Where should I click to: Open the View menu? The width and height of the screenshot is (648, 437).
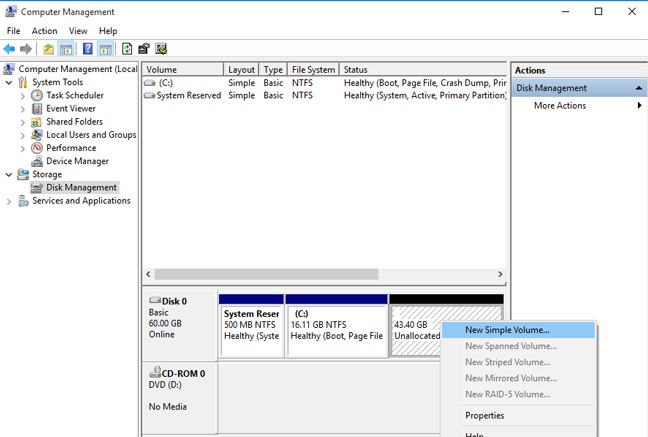pos(78,31)
